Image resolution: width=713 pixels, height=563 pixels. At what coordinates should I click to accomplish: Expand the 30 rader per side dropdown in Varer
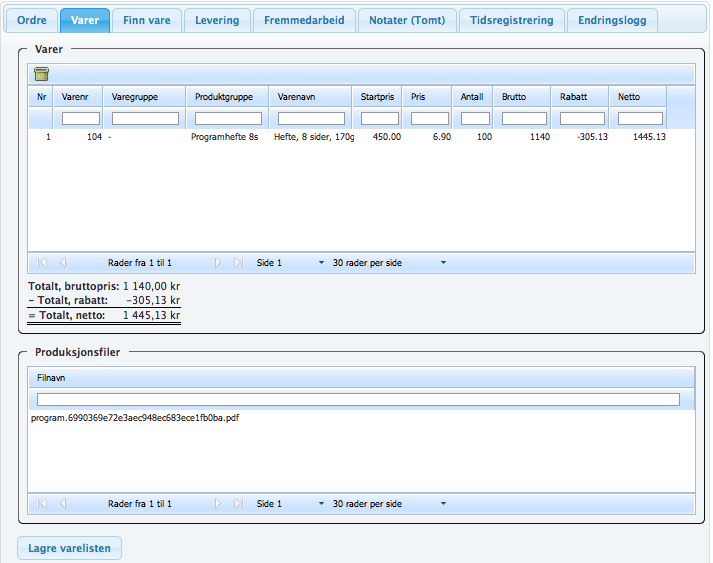coord(389,263)
